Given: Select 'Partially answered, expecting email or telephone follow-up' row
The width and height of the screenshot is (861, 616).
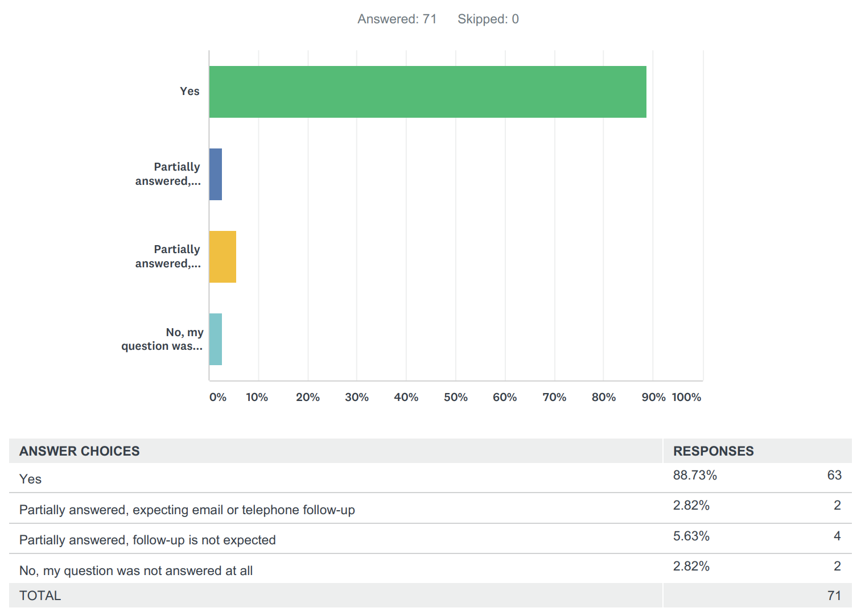Looking at the screenshot, I should (x=187, y=510).
